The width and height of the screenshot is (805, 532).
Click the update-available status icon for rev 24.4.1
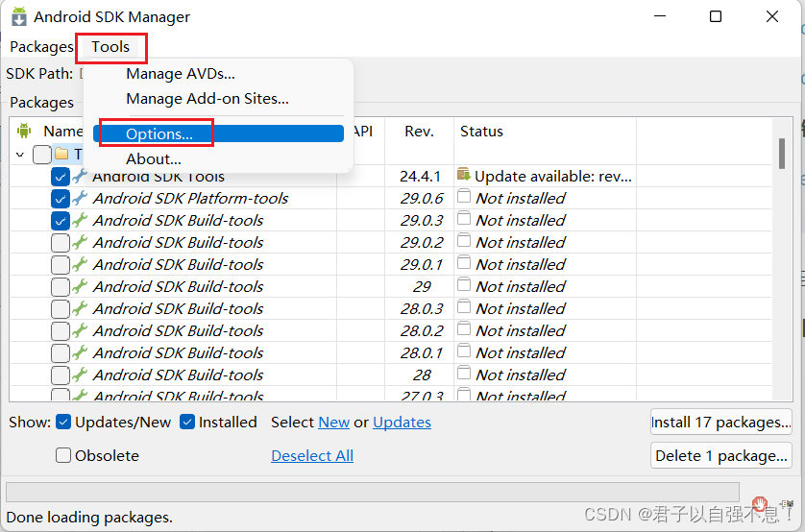(x=464, y=175)
